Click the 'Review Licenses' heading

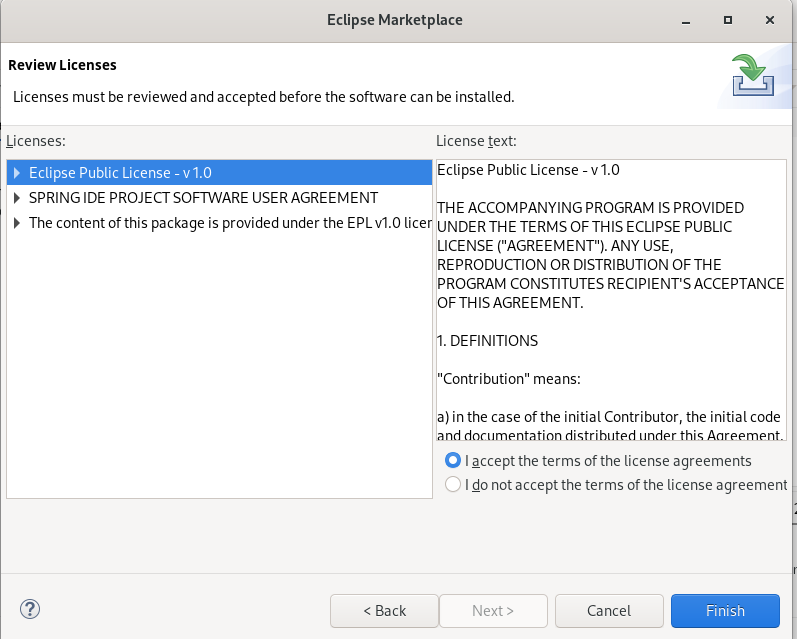[x=63, y=65]
